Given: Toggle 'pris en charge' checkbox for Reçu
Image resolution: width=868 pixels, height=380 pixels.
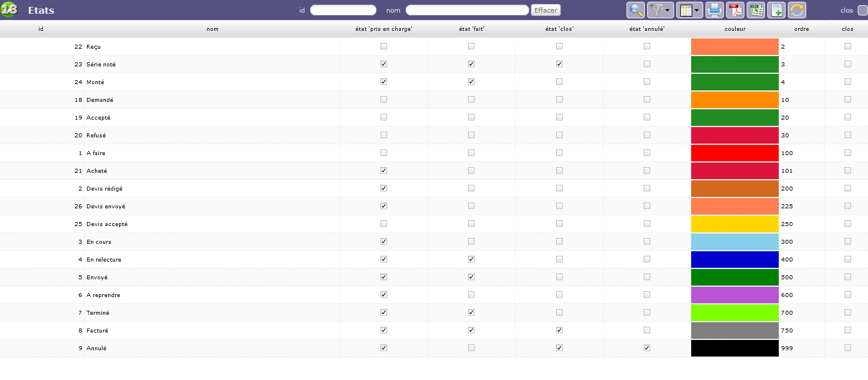Looking at the screenshot, I should point(383,46).
